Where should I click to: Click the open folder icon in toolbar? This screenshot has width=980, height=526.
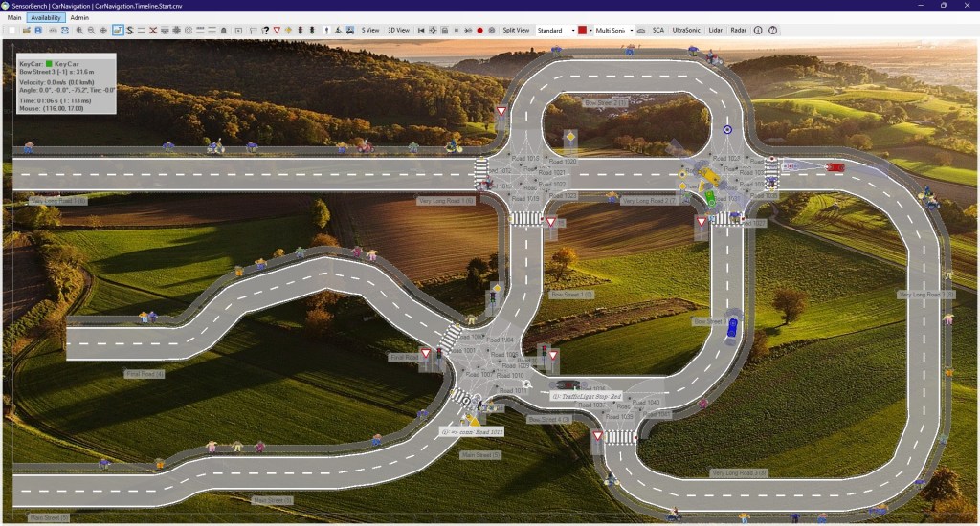[26, 31]
